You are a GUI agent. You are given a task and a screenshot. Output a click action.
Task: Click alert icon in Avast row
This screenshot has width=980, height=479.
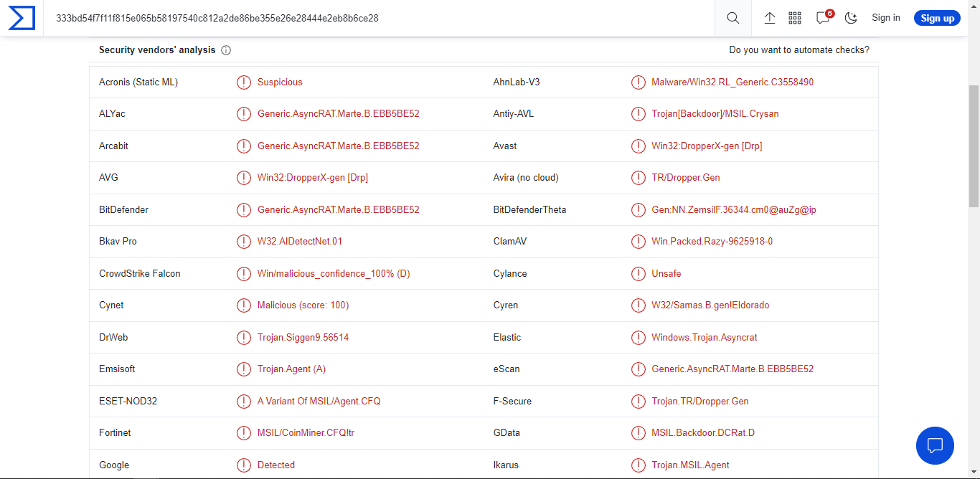639,146
